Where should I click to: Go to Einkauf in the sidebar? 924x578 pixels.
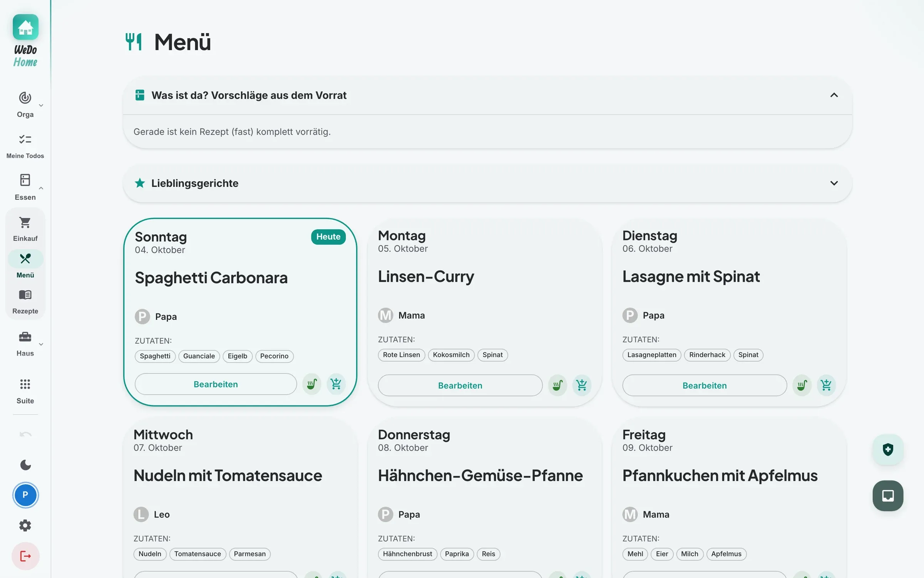click(25, 229)
